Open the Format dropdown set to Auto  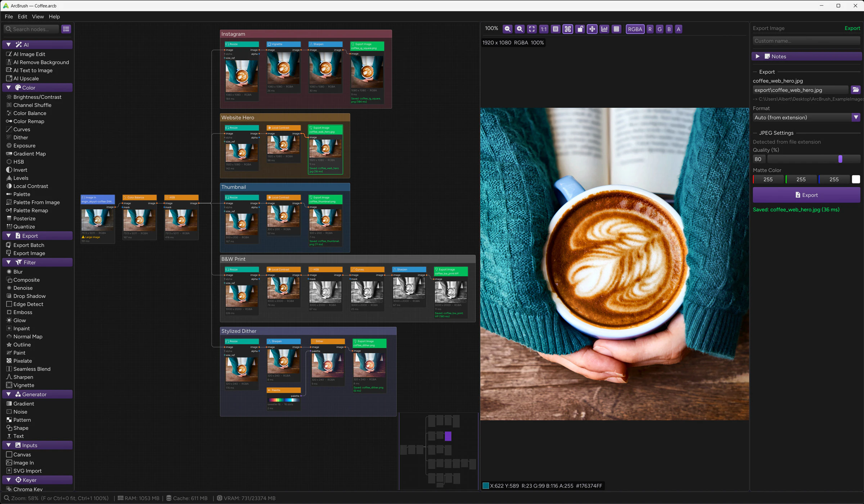(806, 117)
